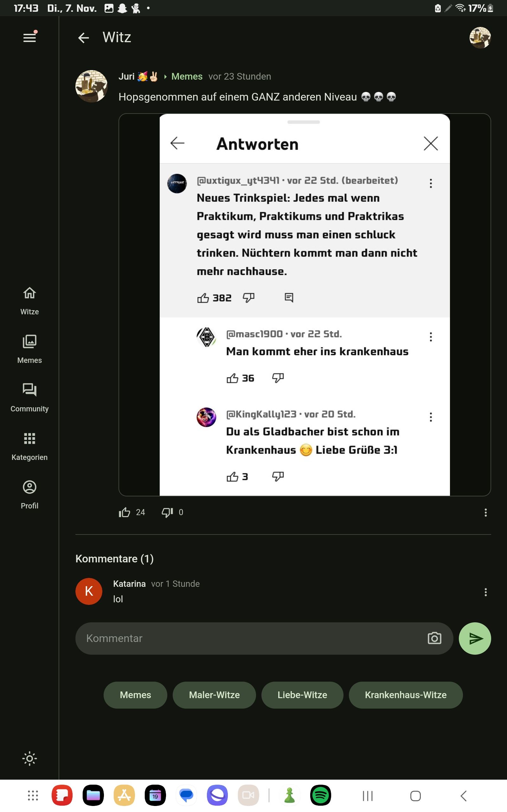This screenshot has width=507, height=812.
Task: Toggle the light/dark theme sun icon
Action: 29,758
